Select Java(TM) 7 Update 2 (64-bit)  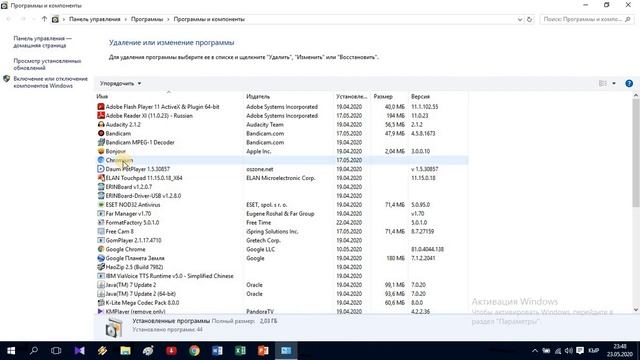pyautogui.click(x=282, y=294)
